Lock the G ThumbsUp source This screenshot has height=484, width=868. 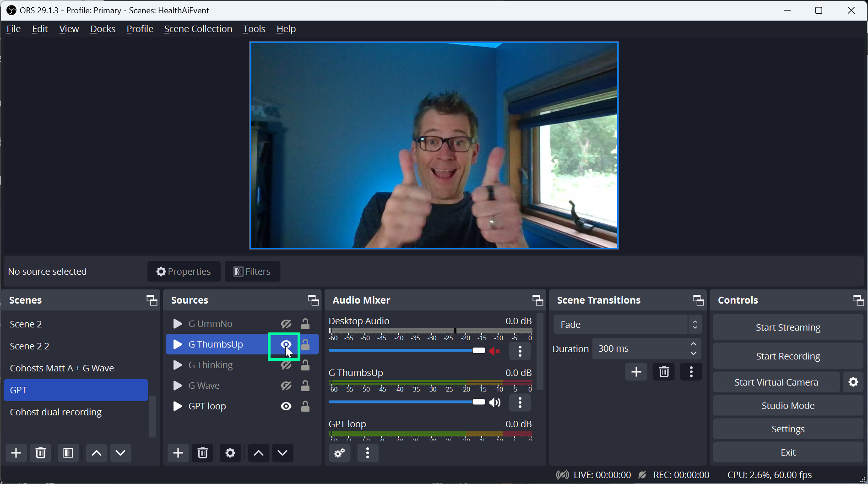[x=305, y=344]
